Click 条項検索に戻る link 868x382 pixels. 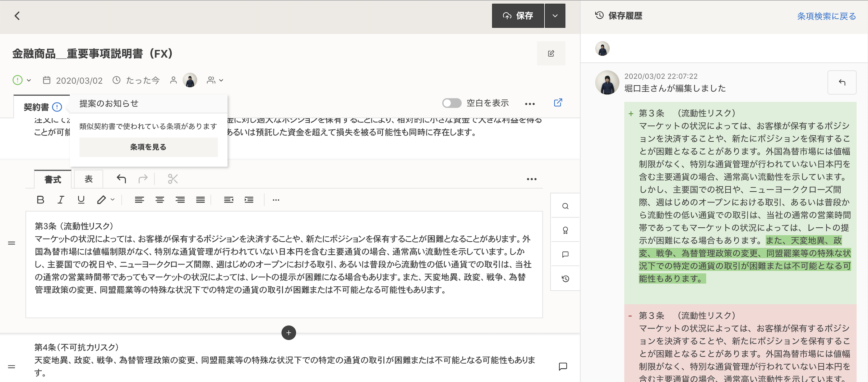(826, 16)
